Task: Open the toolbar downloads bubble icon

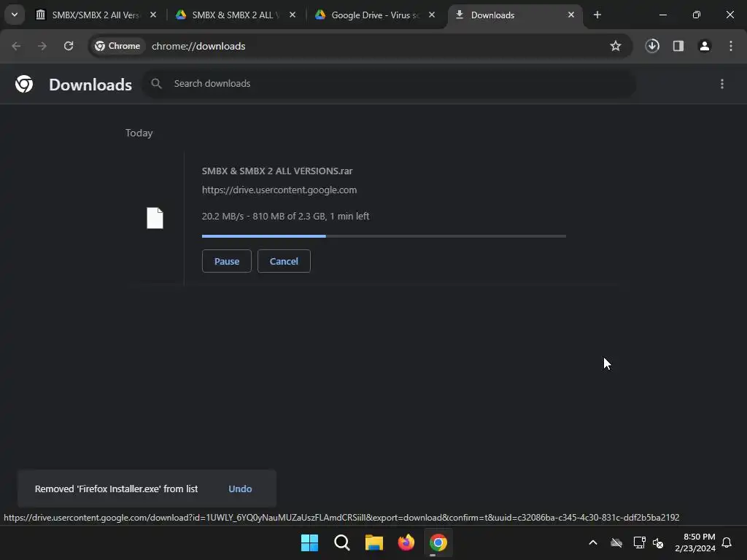Action: (x=652, y=46)
